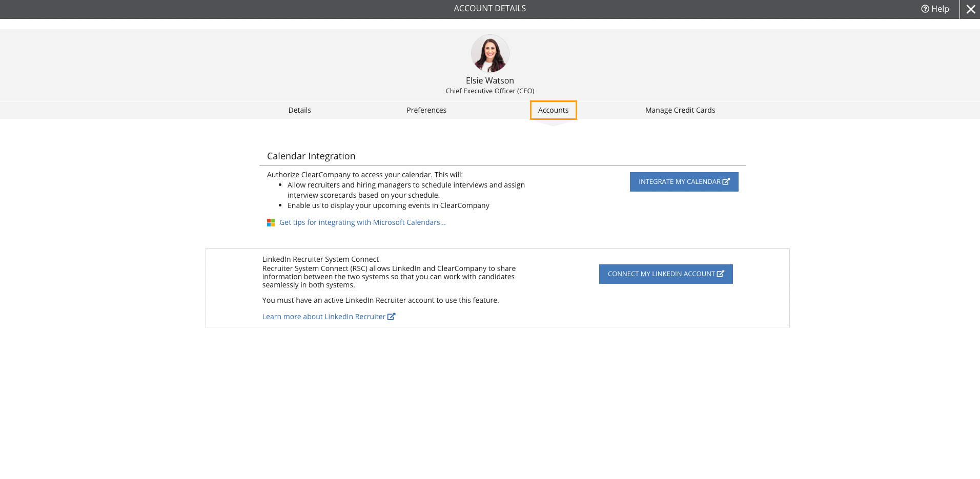Image resolution: width=980 pixels, height=479 pixels.
Task: Open the Help link in header
Action: (x=935, y=9)
